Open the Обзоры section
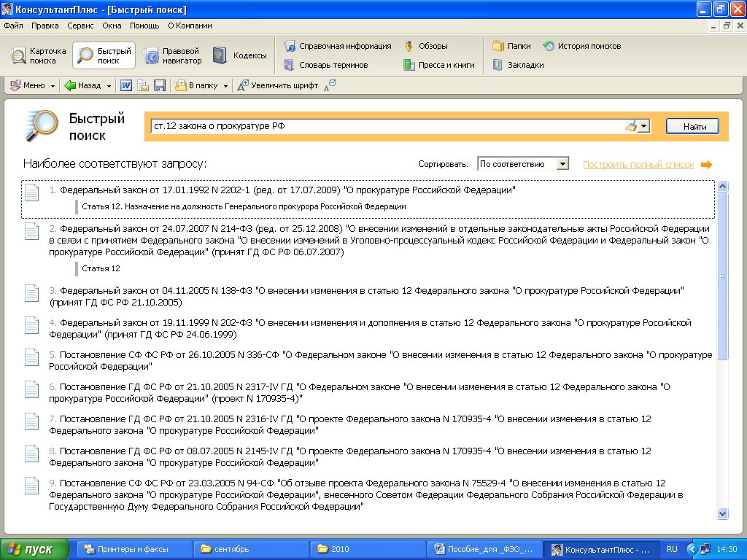 pos(426,46)
